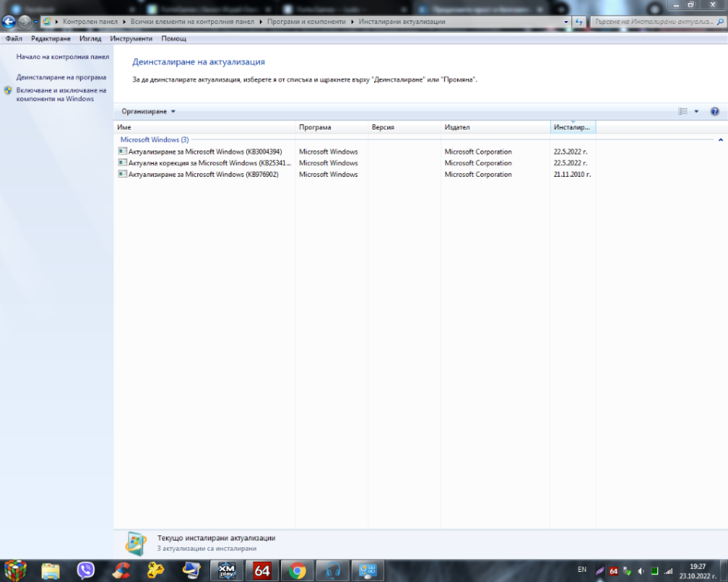The image size is (728, 582).
Task: Click the change view icon
Action: coord(682,112)
